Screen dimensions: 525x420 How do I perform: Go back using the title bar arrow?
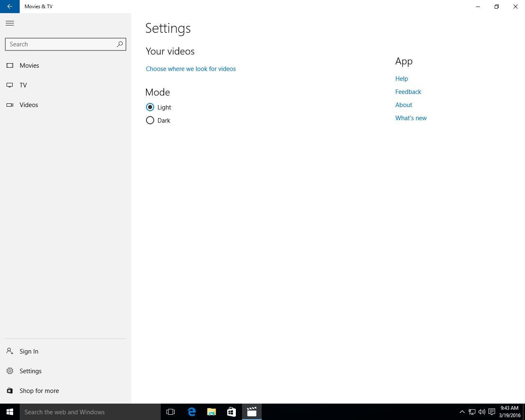point(10,7)
